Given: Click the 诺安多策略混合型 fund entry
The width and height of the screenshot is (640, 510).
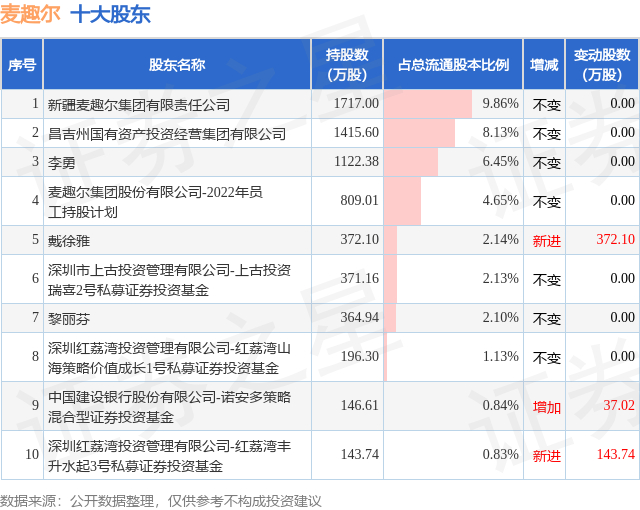Looking at the screenshot, I should [169, 407].
